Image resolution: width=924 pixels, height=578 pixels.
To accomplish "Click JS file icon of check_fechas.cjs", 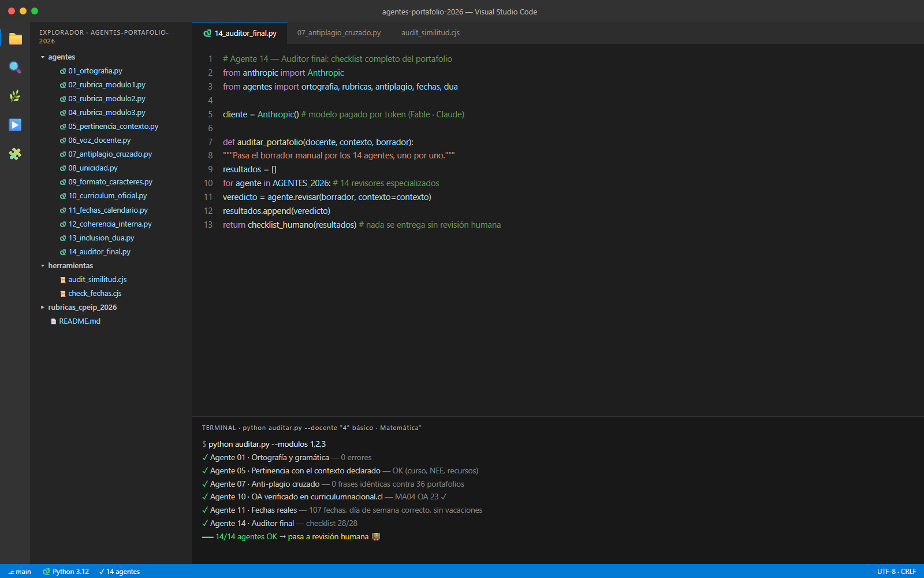I will pyautogui.click(x=63, y=294).
